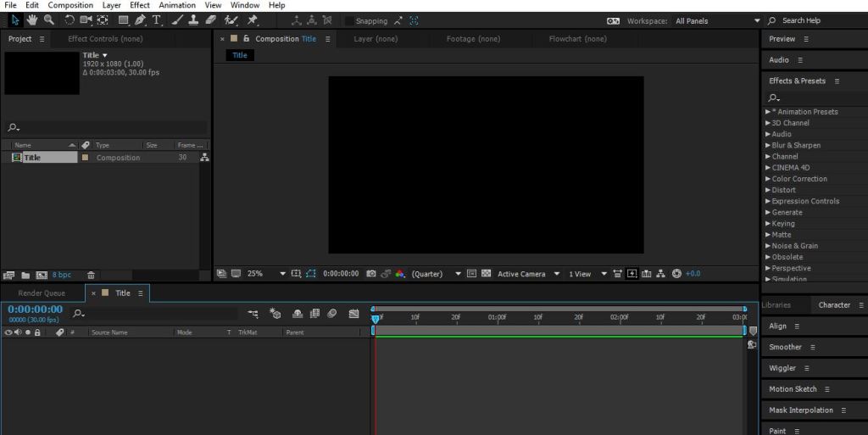Delete selected item with the trash icon
This screenshot has width=868, height=435.
point(92,276)
